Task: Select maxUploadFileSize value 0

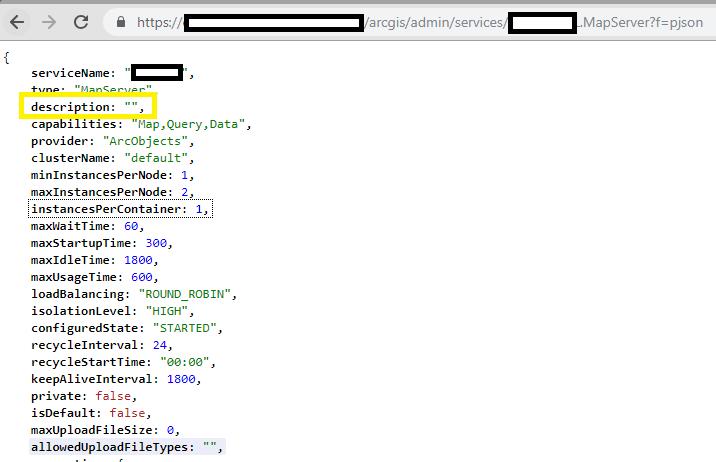Action: tap(170, 430)
